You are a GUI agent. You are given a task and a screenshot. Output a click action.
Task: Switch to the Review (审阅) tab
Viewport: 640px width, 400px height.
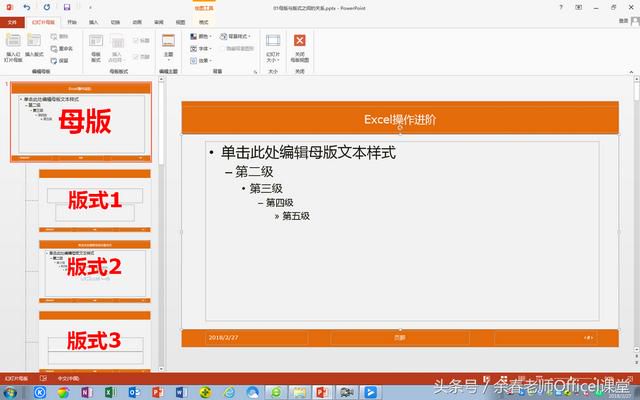pos(159,22)
